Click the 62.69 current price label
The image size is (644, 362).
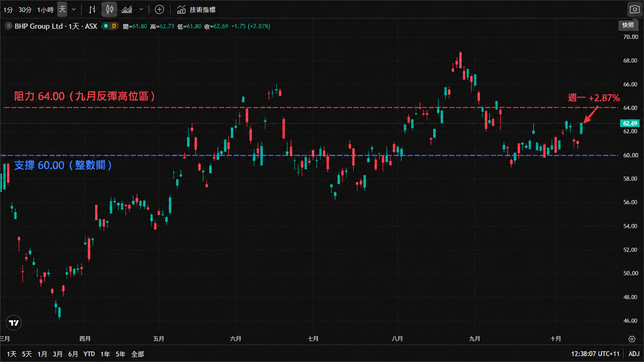630,123
